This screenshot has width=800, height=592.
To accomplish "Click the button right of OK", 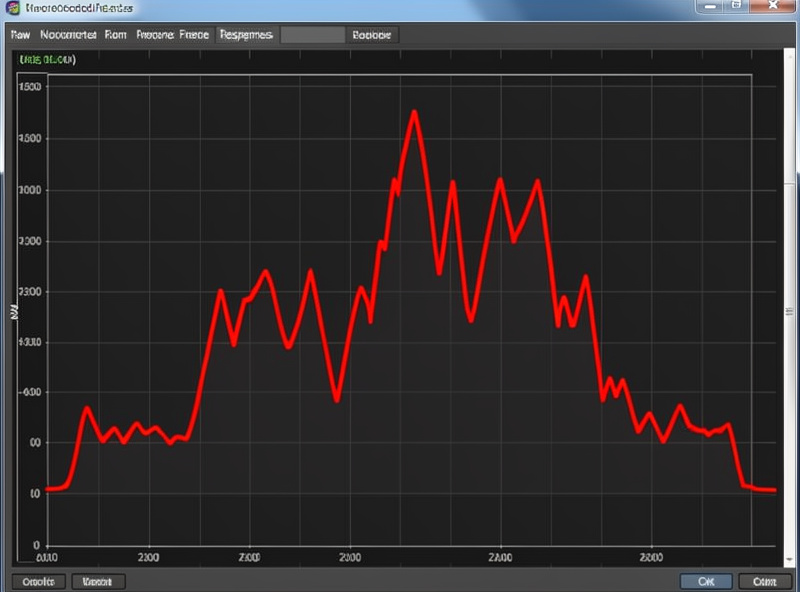I will [765, 581].
